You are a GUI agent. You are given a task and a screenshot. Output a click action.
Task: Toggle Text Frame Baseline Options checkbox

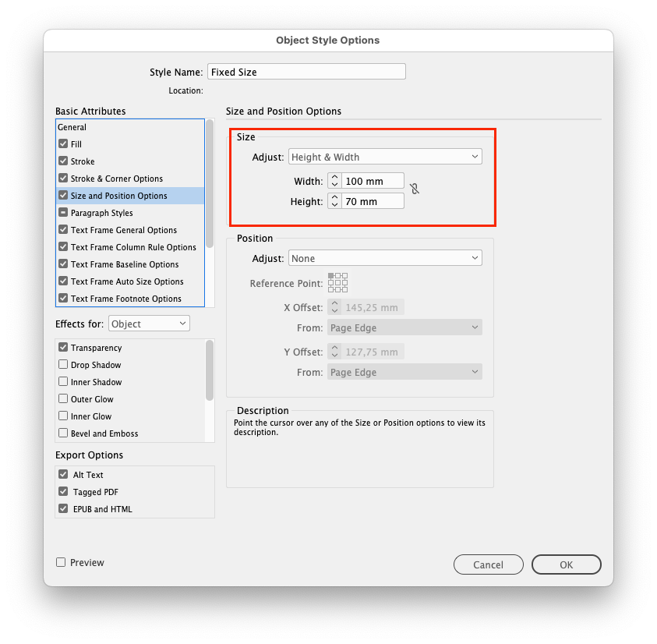pyautogui.click(x=63, y=264)
